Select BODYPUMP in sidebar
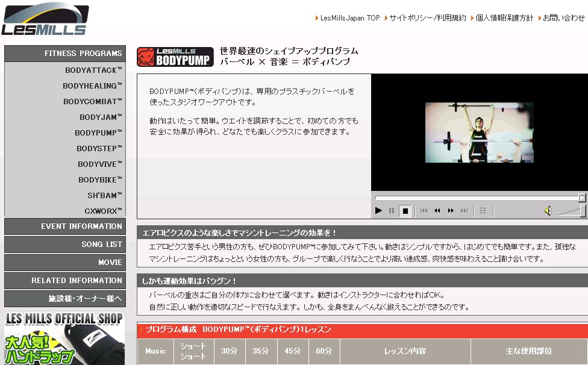 (98, 133)
